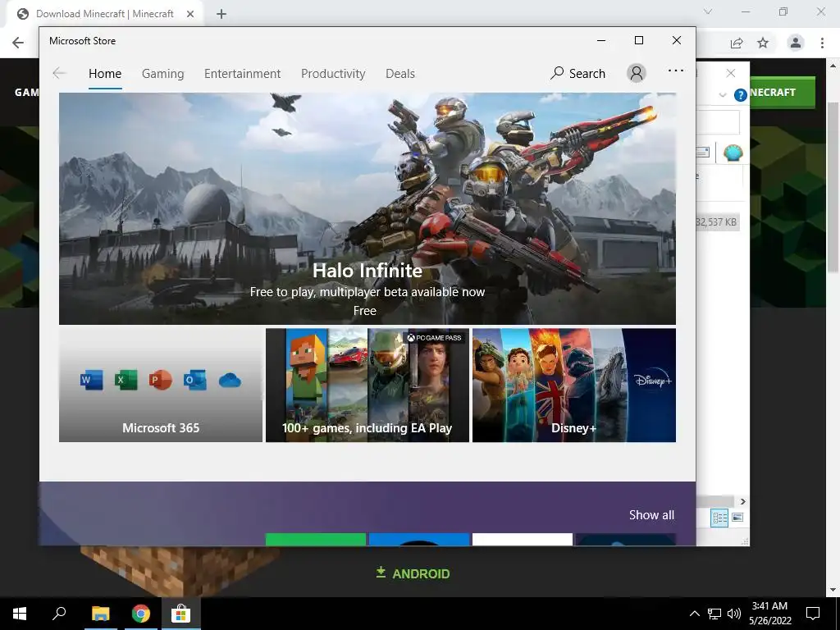
Task: Click the Microsoft Store taskbar icon
Action: pos(181,614)
